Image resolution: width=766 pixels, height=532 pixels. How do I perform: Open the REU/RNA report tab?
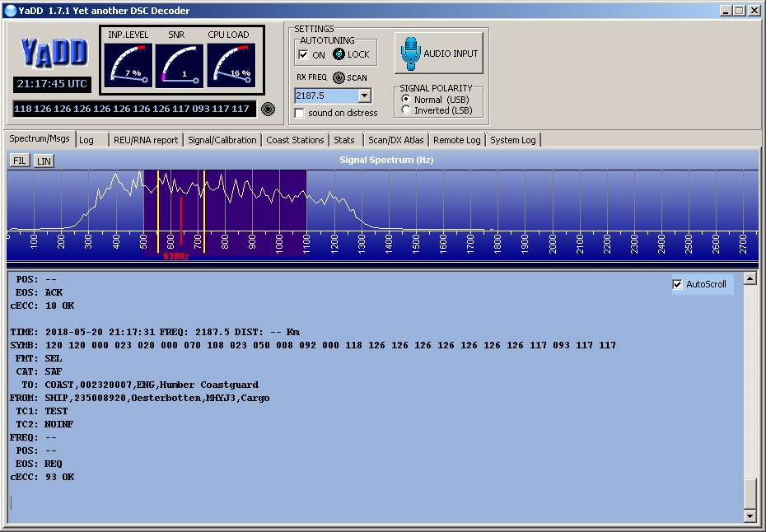pos(146,140)
